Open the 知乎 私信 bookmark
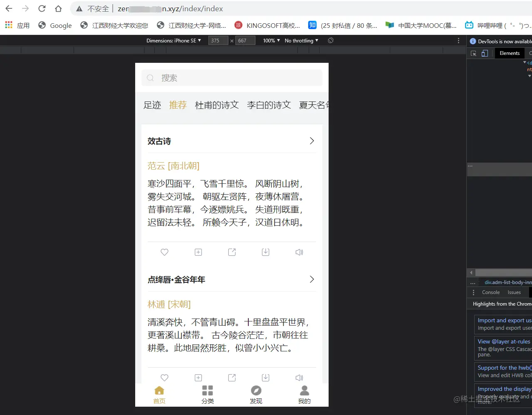Screen dimensions: 532x415 [343, 25]
